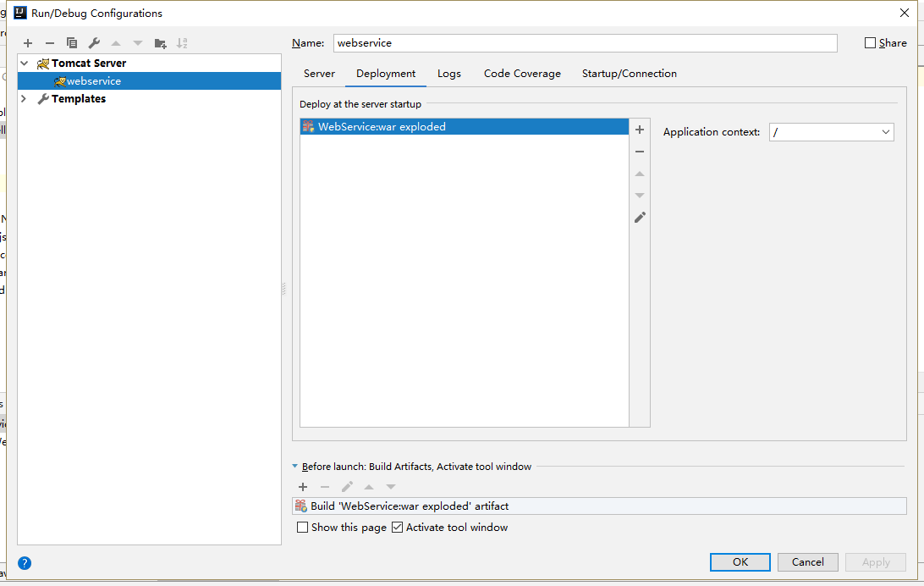924x586 pixels.
Task: Copy the selected configuration
Action: (x=72, y=43)
